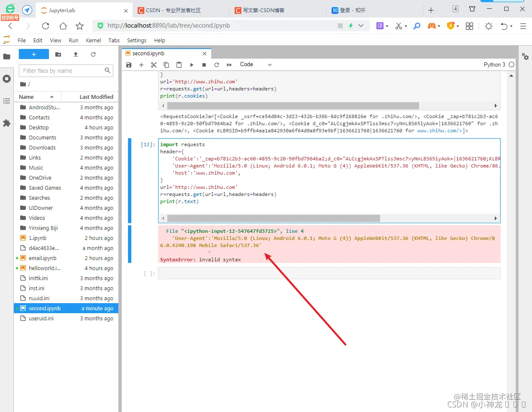Open the Desktop folder

[x=67, y=128]
